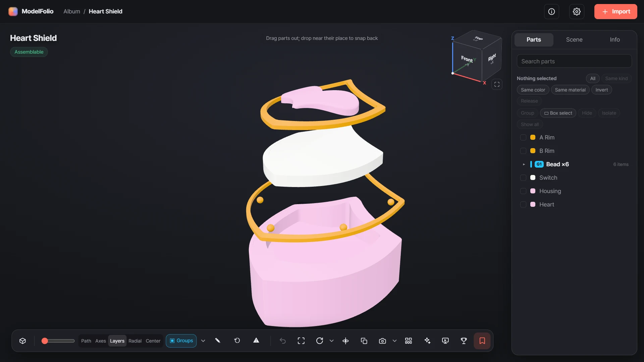
Task: Open dropdown arrow next to auto-rotate icon
Action: point(332,341)
